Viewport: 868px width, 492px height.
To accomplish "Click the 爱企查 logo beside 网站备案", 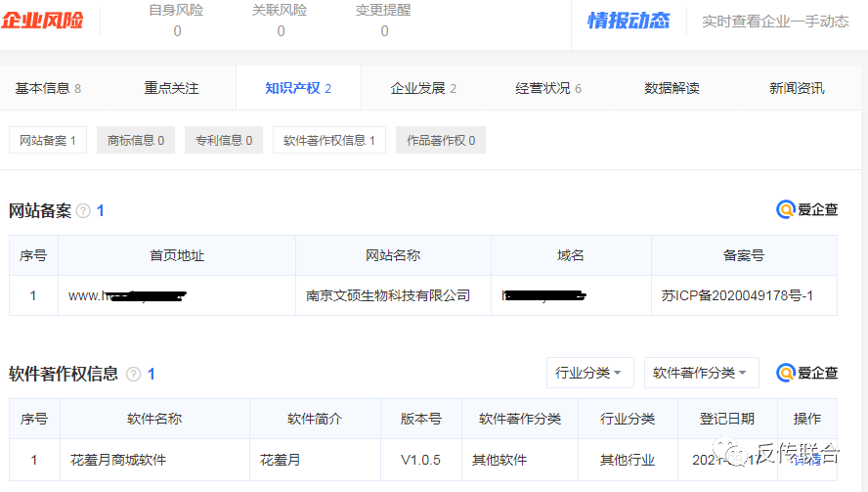I will 807,209.
